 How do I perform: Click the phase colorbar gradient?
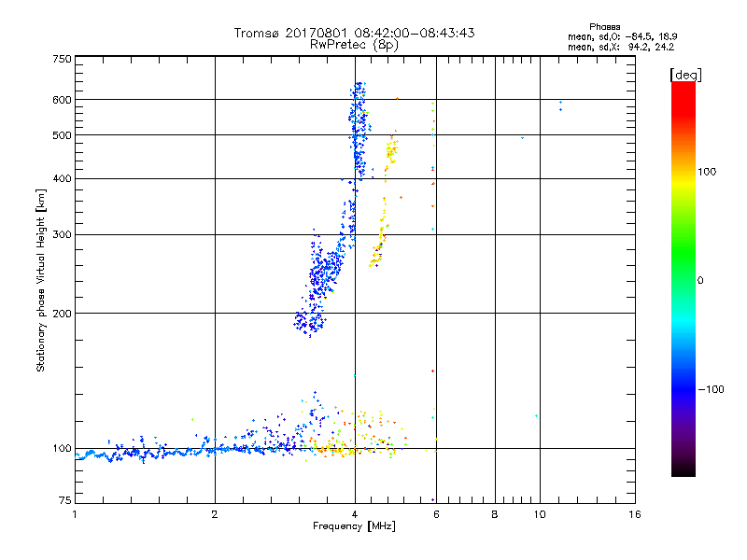click(x=684, y=278)
